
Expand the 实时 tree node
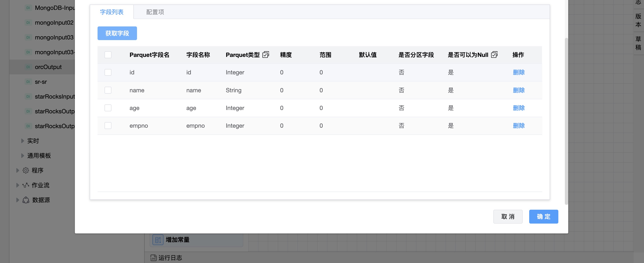(x=22, y=141)
